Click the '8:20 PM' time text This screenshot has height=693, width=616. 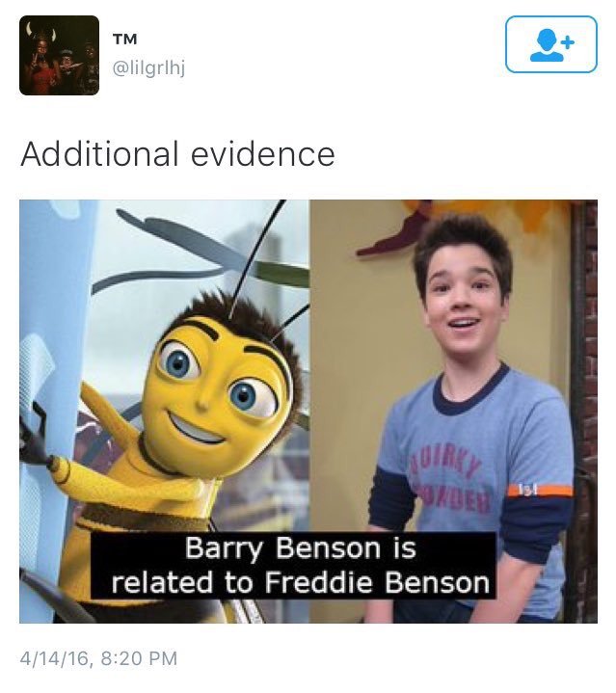(139, 658)
